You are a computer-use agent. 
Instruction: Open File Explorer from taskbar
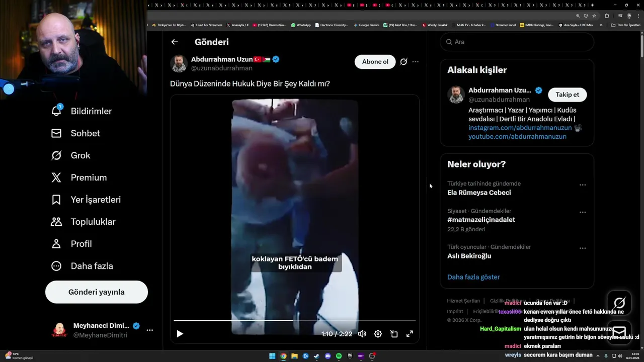point(294,356)
